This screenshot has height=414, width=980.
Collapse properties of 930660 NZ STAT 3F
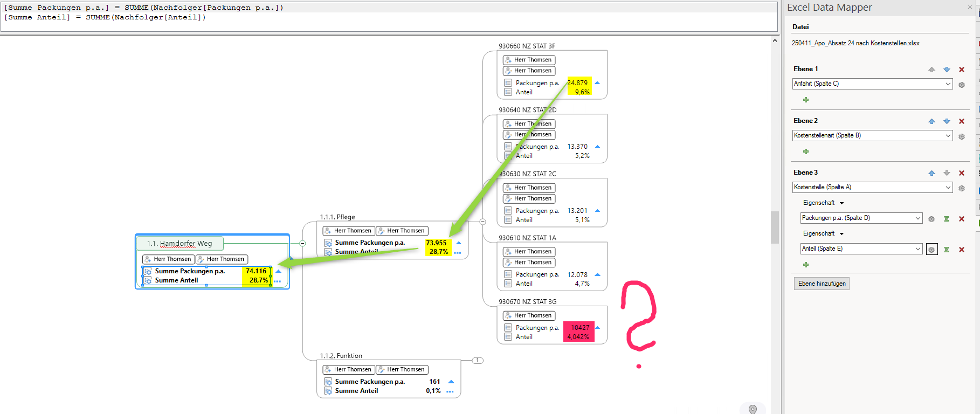pyautogui.click(x=597, y=83)
